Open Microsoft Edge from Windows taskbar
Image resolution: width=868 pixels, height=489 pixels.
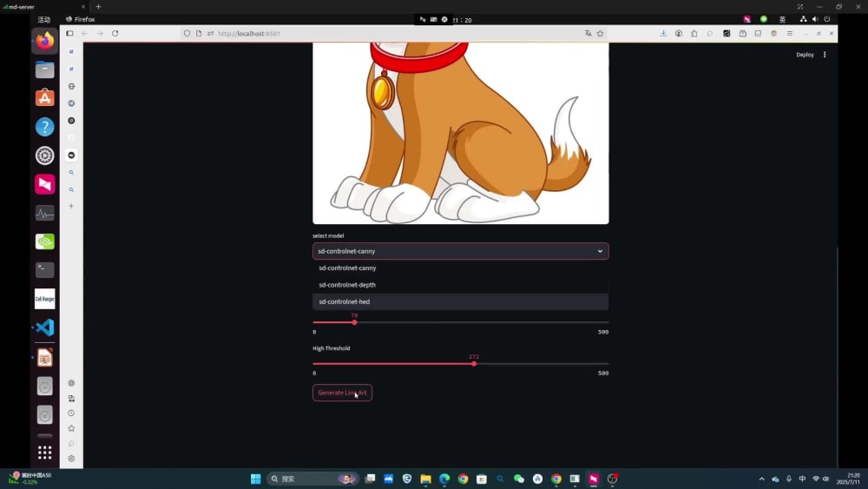444,479
